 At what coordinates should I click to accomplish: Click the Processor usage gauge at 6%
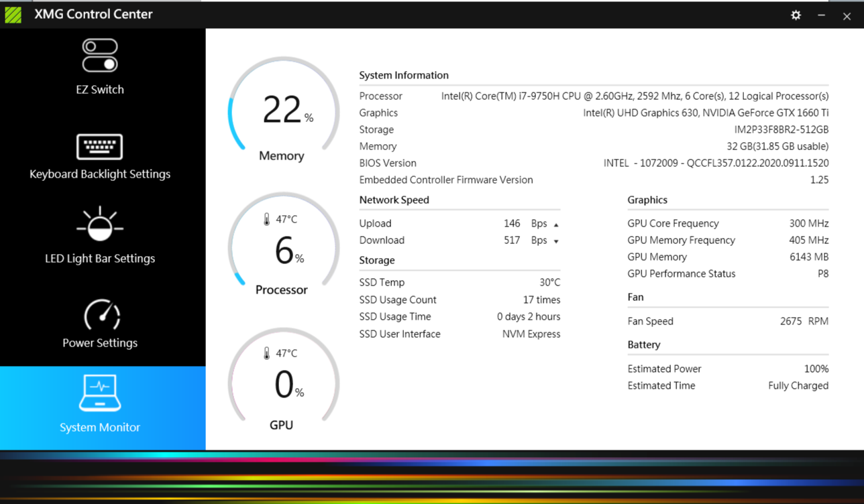click(284, 245)
